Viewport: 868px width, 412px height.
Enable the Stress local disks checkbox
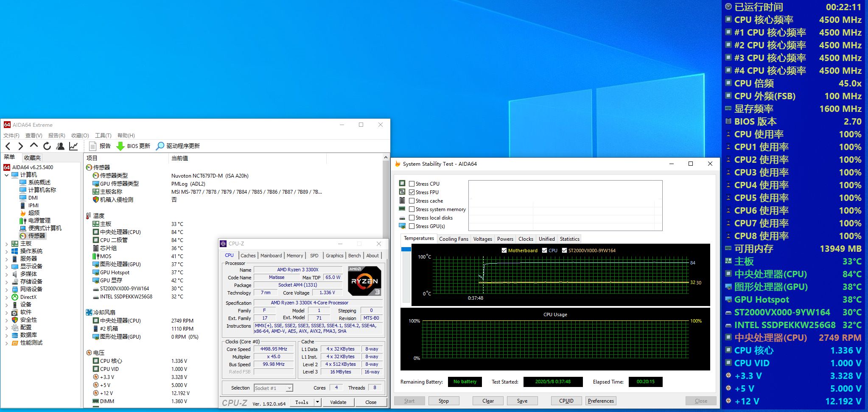tap(412, 217)
